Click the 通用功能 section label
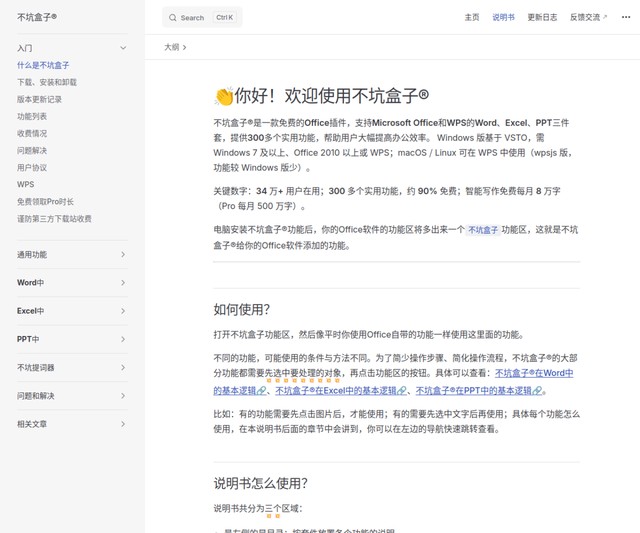This screenshot has height=533, width=640. (32, 255)
